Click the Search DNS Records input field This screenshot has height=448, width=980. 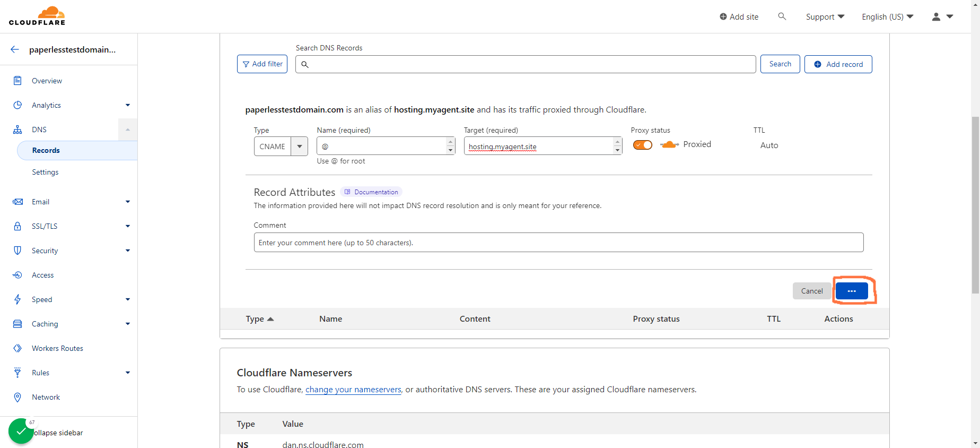(x=526, y=64)
